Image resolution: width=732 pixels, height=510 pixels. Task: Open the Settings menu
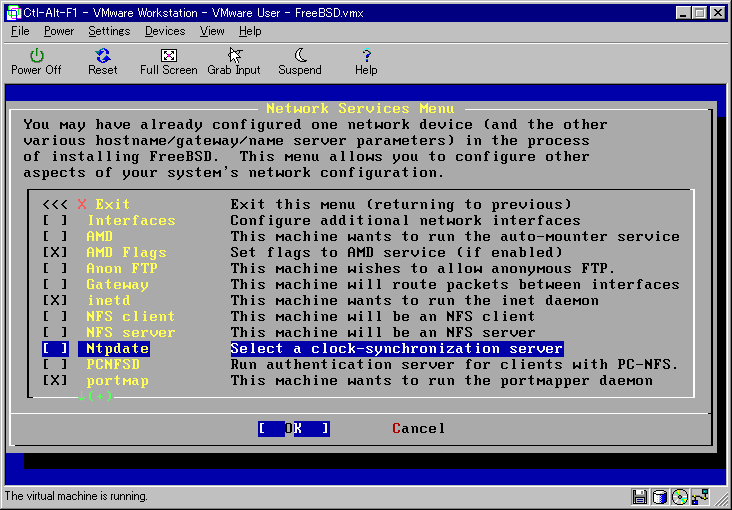click(109, 31)
